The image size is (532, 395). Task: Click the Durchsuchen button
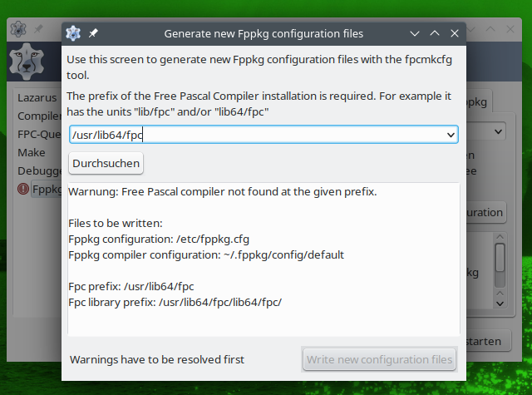pyautogui.click(x=106, y=163)
